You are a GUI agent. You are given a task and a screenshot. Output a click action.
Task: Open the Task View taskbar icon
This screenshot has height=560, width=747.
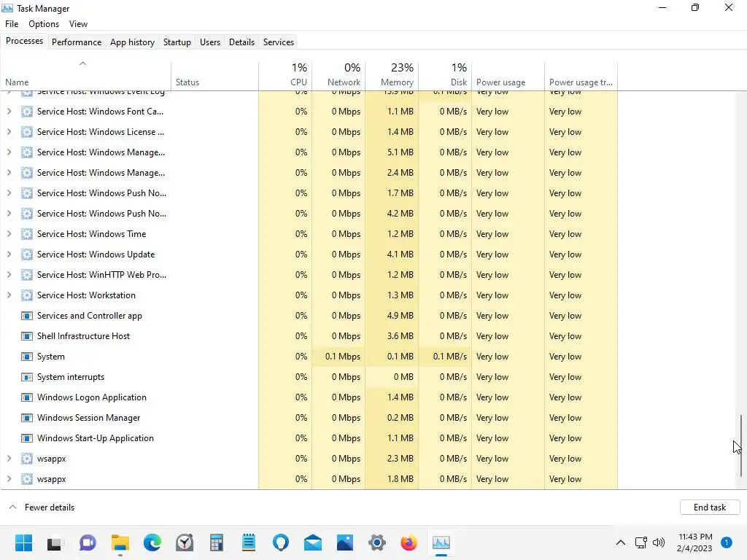tap(54, 542)
